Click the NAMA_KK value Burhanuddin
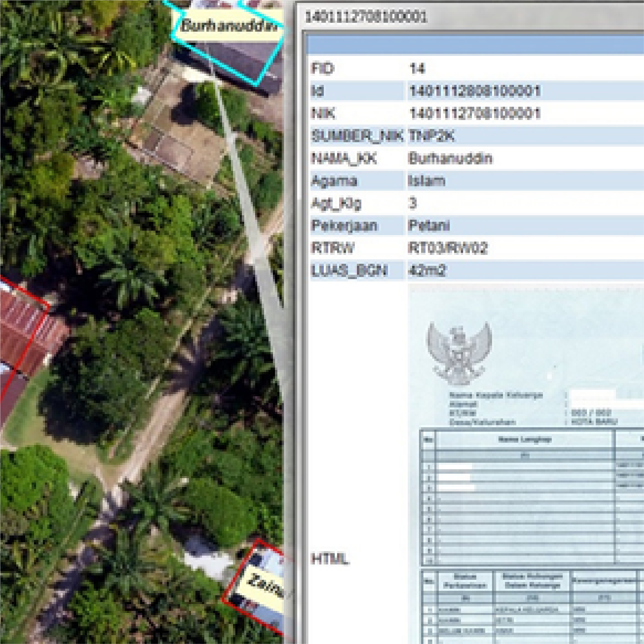The height and width of the screenshot is (644, 644). [x=450, y=158]
